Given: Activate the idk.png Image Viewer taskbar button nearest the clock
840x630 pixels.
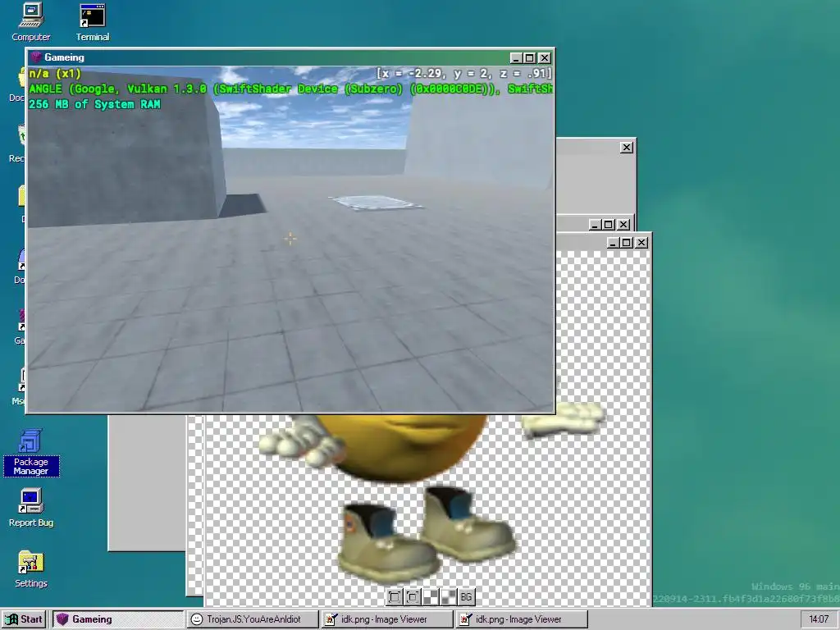Looking at the screenshot, I should [522, 619].
